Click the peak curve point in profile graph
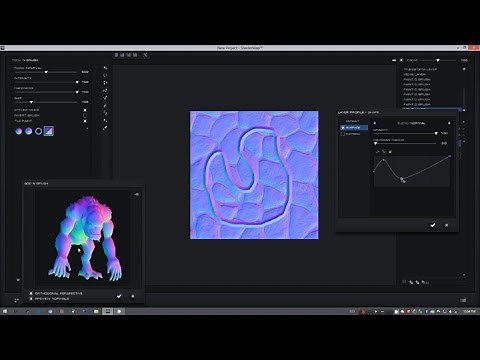This screenshot has width=480, height=360. pos(384,160)
